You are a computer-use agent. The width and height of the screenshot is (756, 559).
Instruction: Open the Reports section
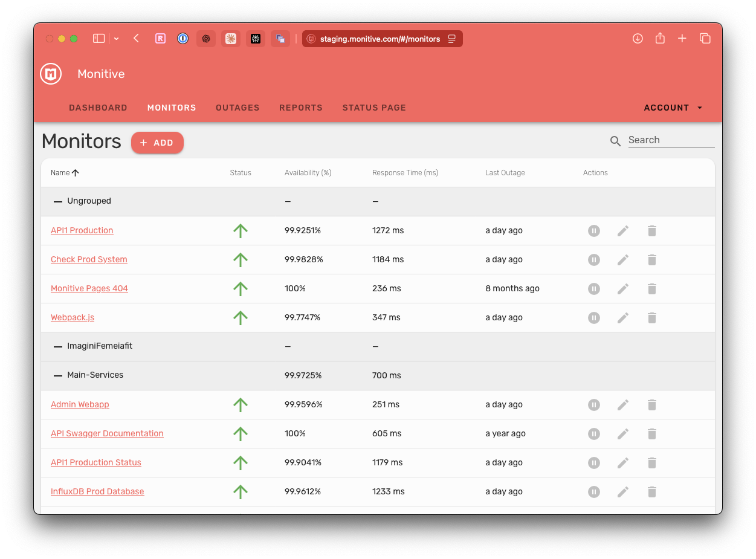(x=300, y=108)
